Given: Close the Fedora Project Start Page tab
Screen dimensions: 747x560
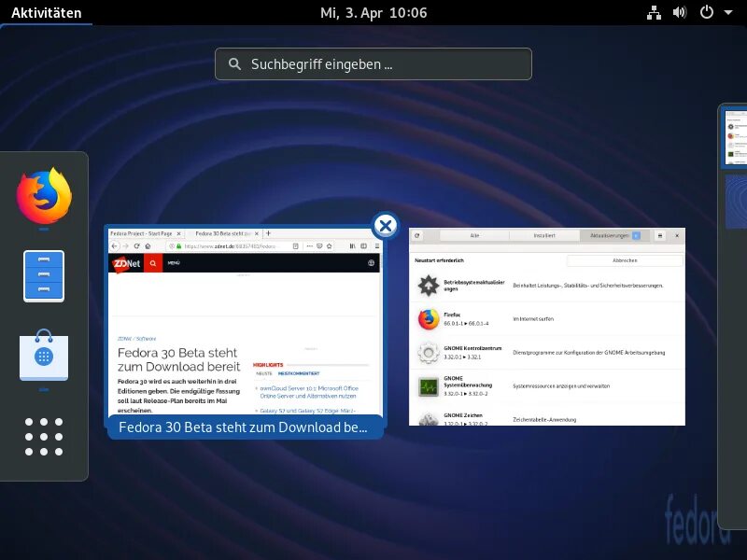Looking at the screenshot, I should click(x=178, y=234).
